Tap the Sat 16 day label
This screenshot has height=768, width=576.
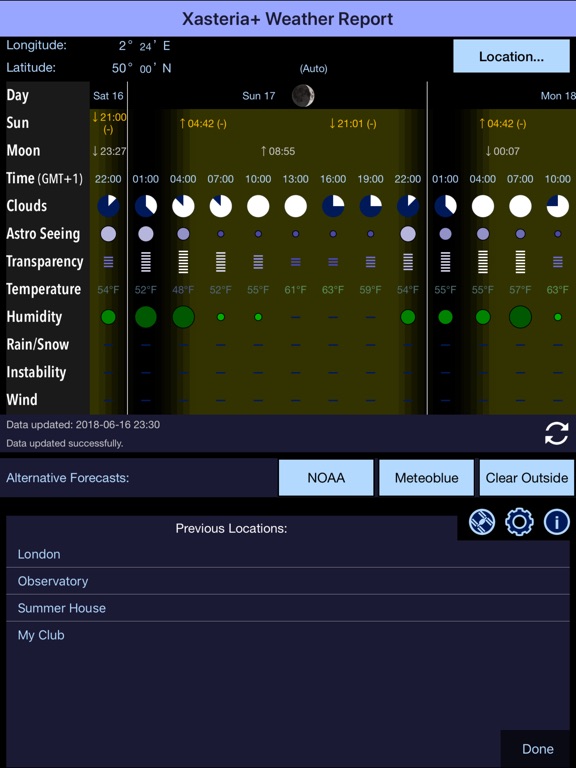coord(108,96)
